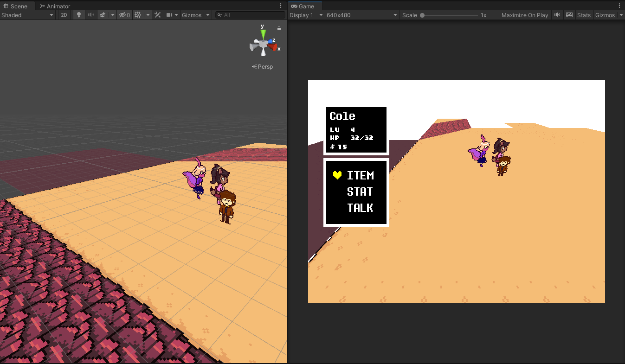This screenshot has width=625, height=364.
Task: Click the brown-haired character in Game view
Action: (503, 166)
